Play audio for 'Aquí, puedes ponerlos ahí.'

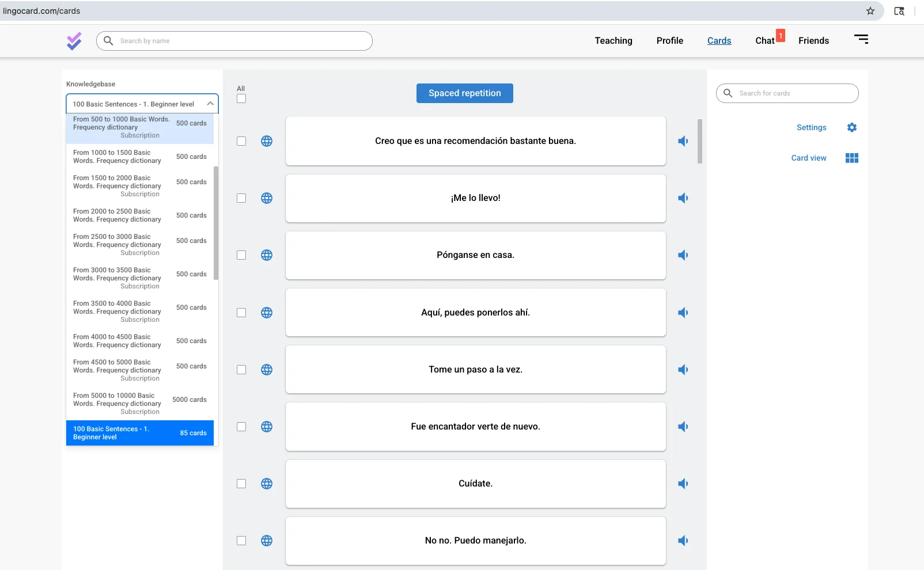point(683,313)
